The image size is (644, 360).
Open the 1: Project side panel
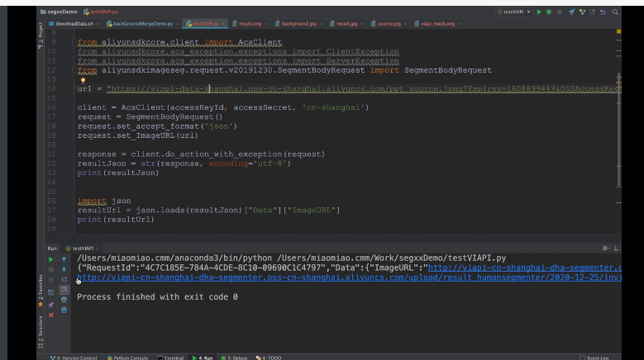point(41,36)
